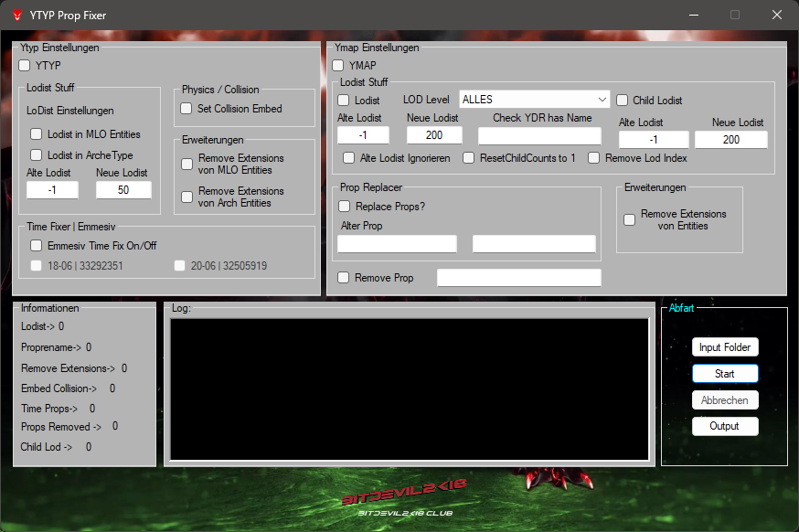This screenshot has width=799, height=532.
Task: Open the LOD Level dropdown
Action: [x=535, y=99]
